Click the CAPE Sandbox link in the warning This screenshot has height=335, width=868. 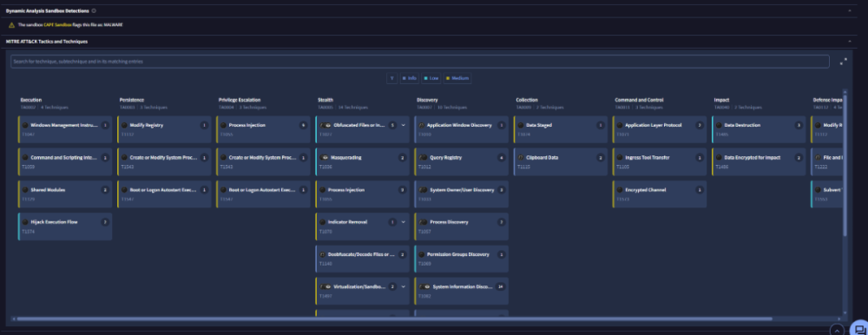tap(57, 25)
